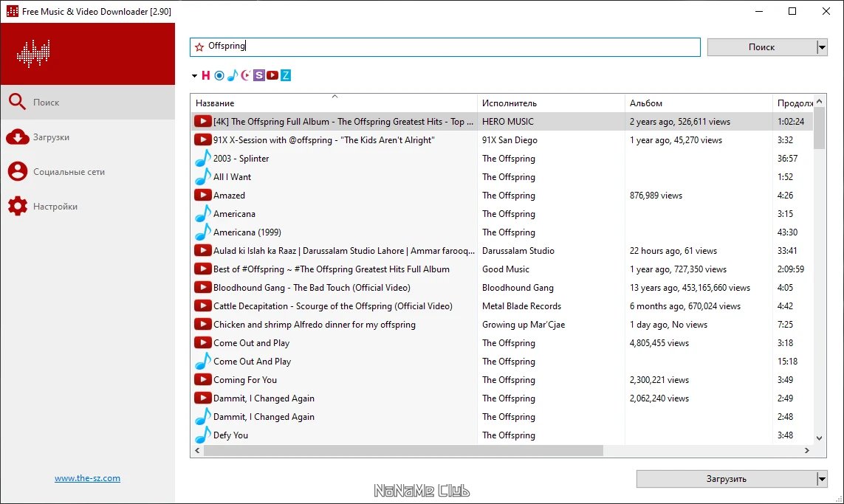Click the pink H source icon

205,75
